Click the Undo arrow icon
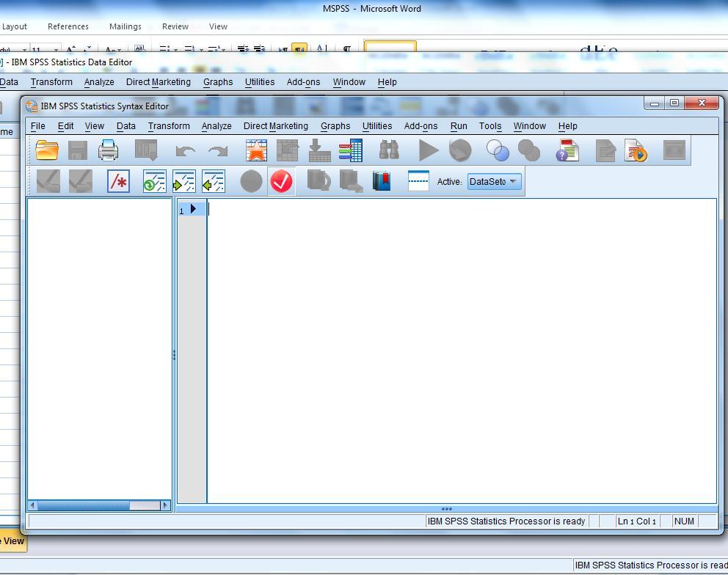728x575 pixels. point(185,151)
